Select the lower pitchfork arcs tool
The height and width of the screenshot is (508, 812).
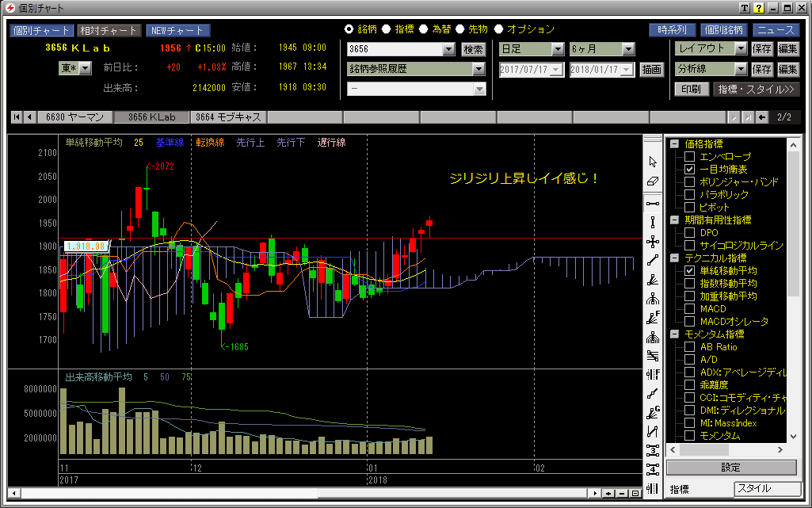point(653,337)
